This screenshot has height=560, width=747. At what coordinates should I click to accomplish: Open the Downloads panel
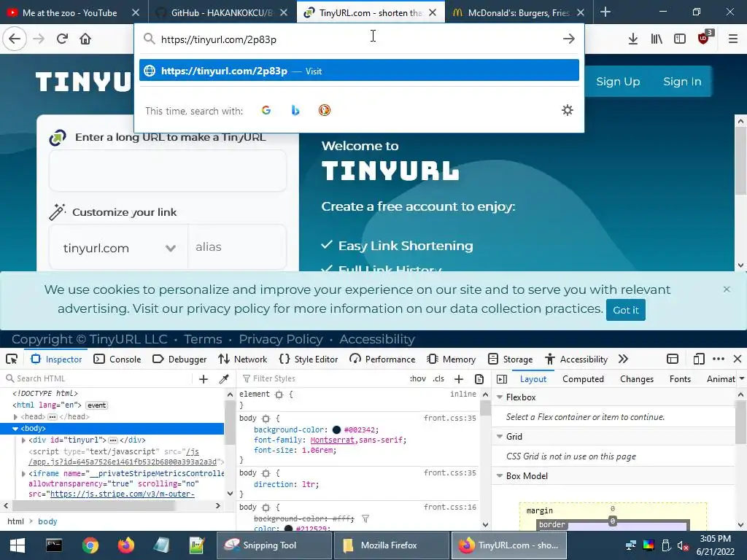click(632, 39)
